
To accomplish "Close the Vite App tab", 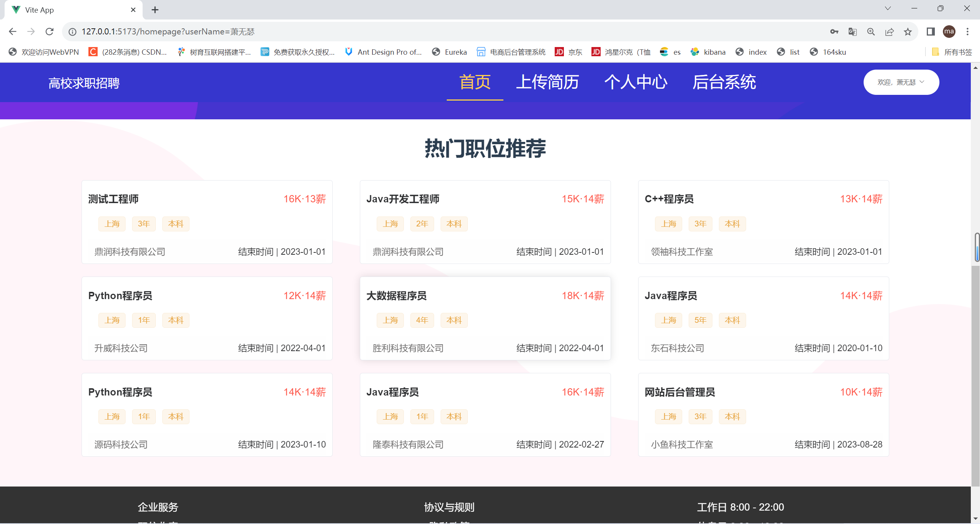I will point(133,10).
